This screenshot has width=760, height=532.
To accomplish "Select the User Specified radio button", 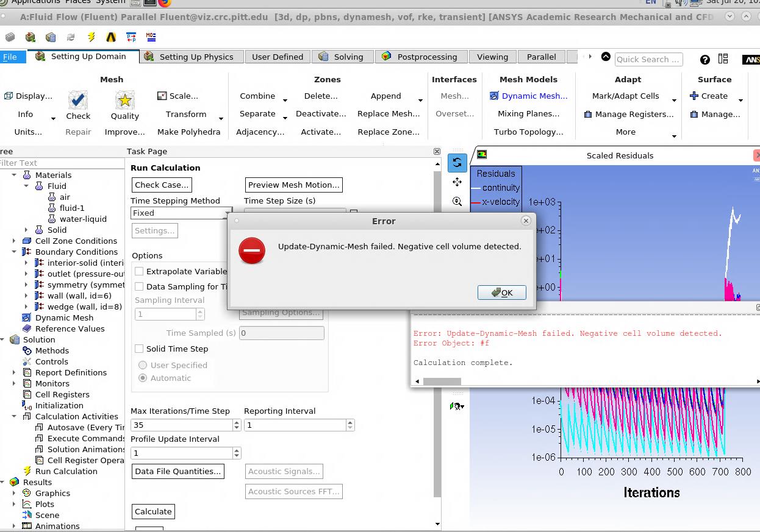I will 143,365.
